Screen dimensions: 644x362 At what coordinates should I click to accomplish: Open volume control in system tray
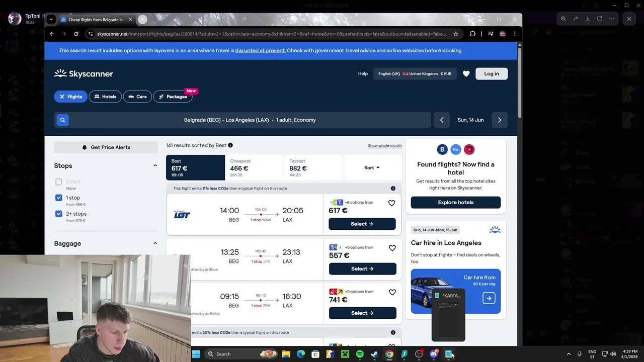tap(613, 354)
